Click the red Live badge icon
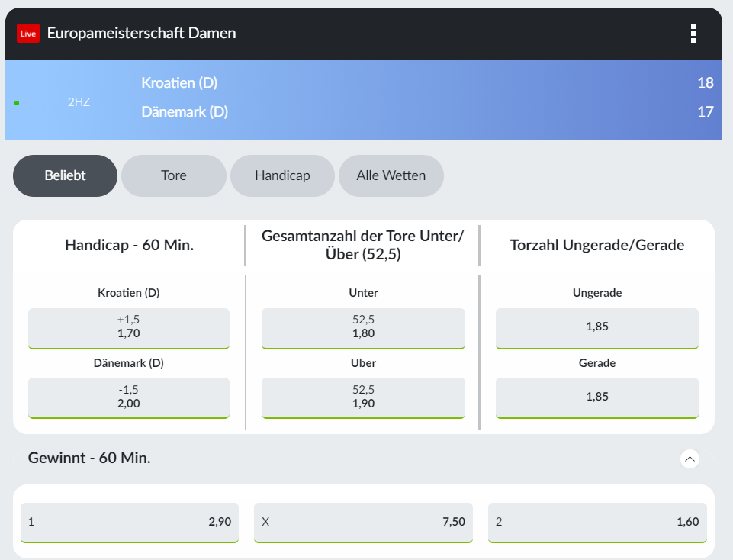733x560 pixels. point(28,34)
